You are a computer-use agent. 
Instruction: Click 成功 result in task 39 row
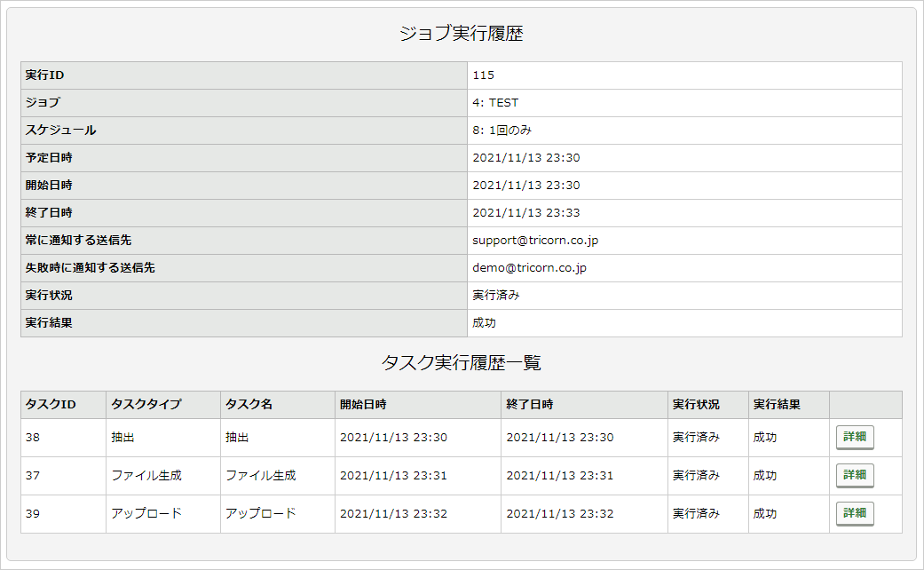point(765,514)
